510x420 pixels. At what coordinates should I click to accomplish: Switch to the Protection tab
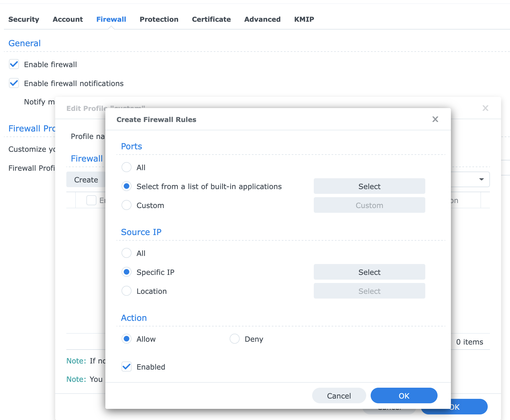(159, 19)
